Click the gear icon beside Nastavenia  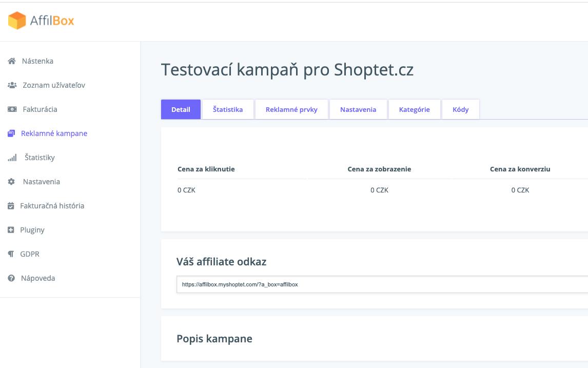(x=11, y=182)
